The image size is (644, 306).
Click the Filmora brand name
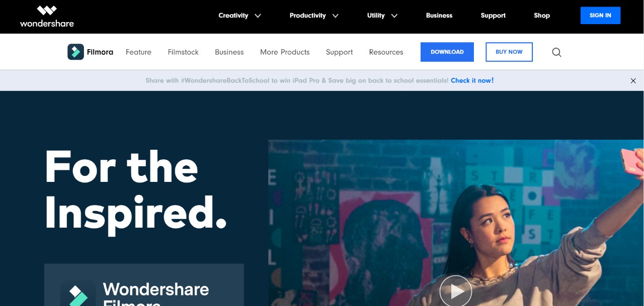pos(100,52)
